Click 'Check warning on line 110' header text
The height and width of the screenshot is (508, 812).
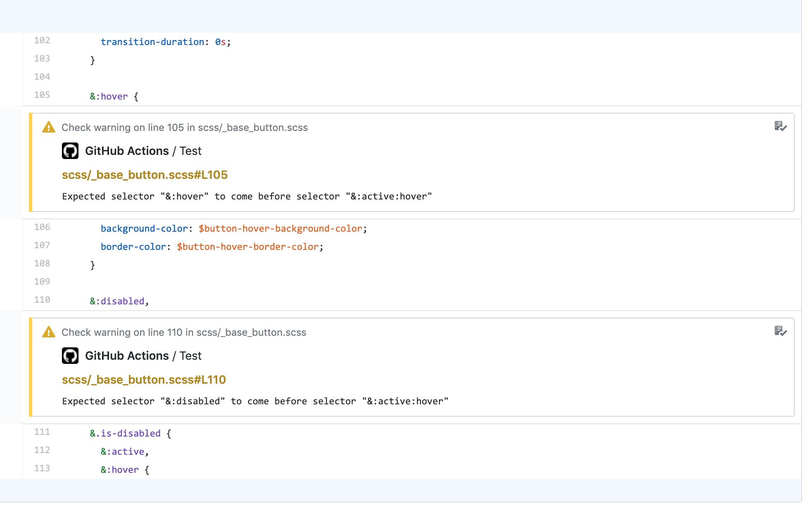click(184, 332)
